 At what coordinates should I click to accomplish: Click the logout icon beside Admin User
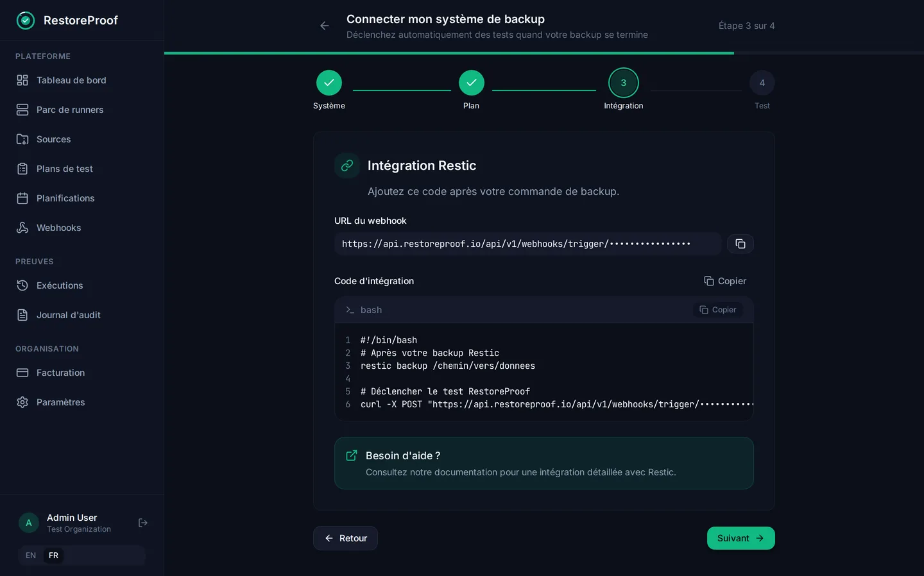pyautogui.click(x=143, y=523)
